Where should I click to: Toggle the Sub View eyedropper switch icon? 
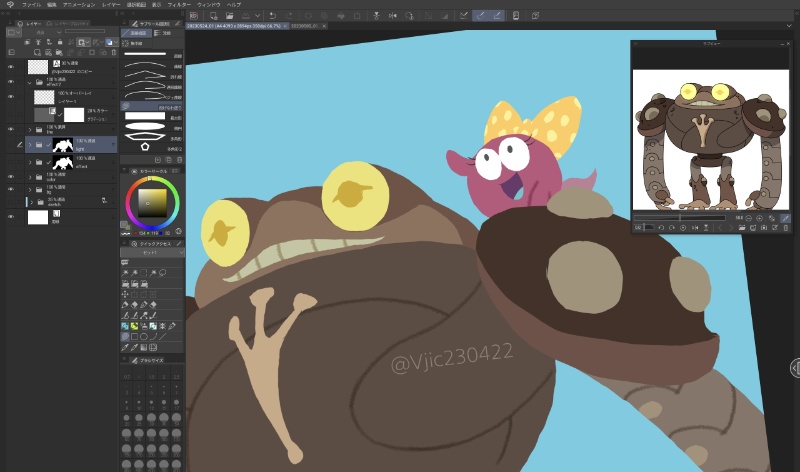click(785, 218)
